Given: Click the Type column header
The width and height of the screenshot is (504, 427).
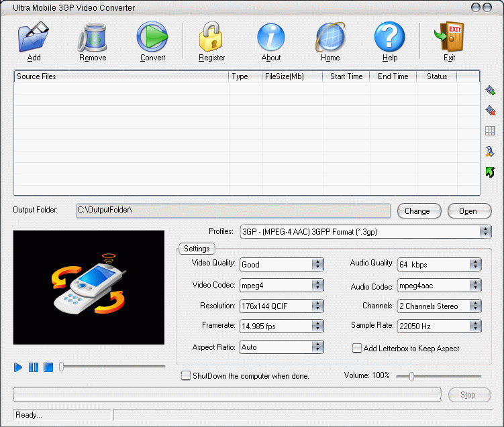Looking at the screenshot, I should coord(246,76).
